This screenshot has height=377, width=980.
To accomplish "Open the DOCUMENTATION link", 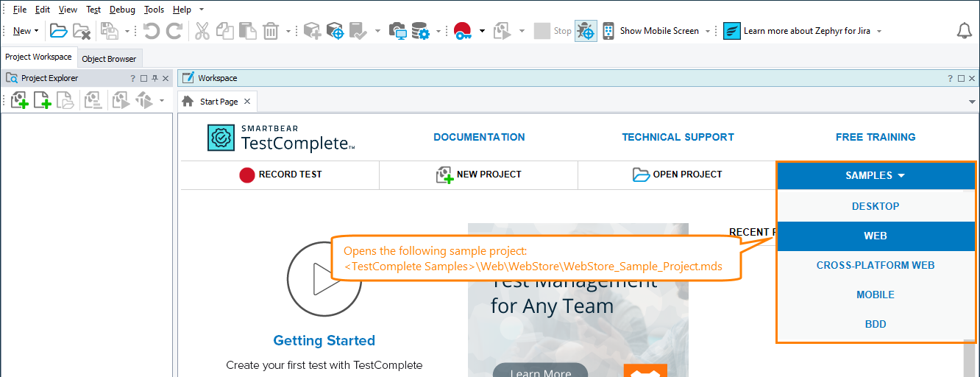I will (x=479, y=137).
